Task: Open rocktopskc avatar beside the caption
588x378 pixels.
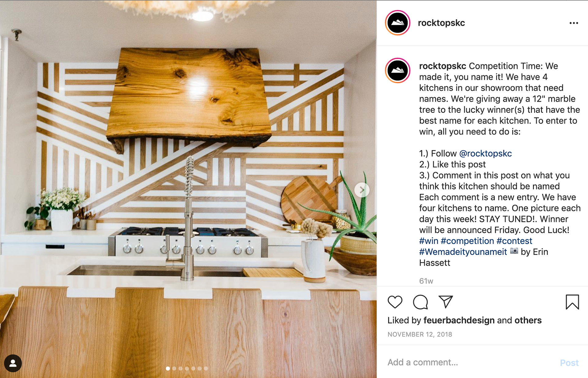Action: (398, 70)
